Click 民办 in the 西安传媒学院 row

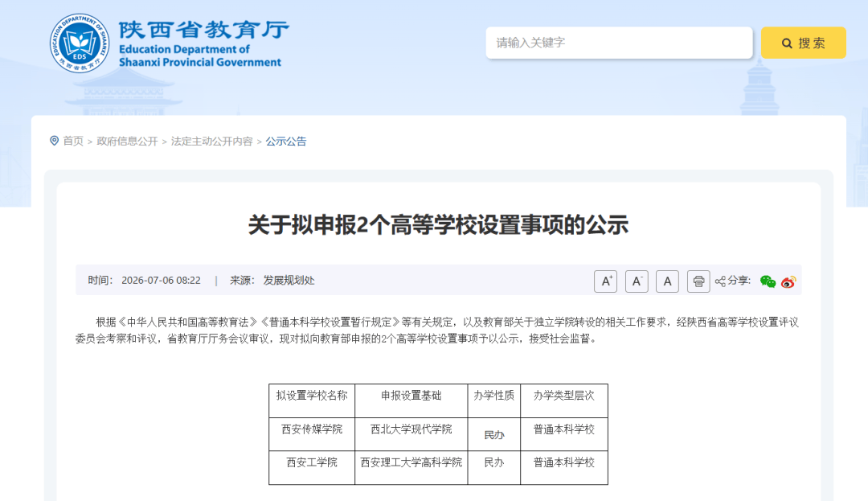point(493,435)
